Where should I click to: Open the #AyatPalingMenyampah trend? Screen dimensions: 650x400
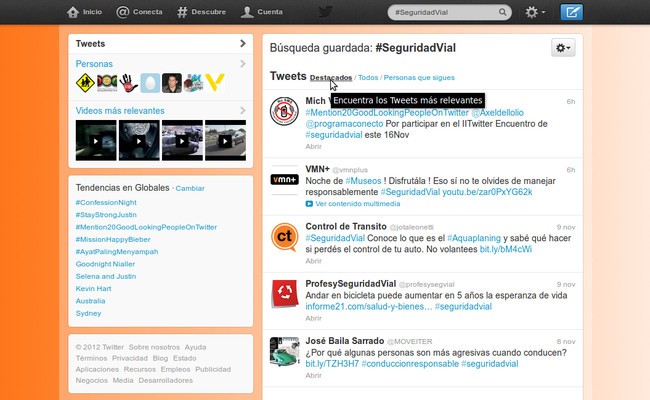pyautogui.click(x=117, y=252)
